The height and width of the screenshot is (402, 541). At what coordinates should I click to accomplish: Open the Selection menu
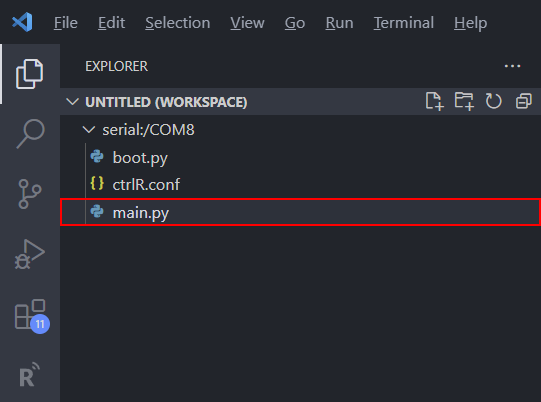coord(178,23)
